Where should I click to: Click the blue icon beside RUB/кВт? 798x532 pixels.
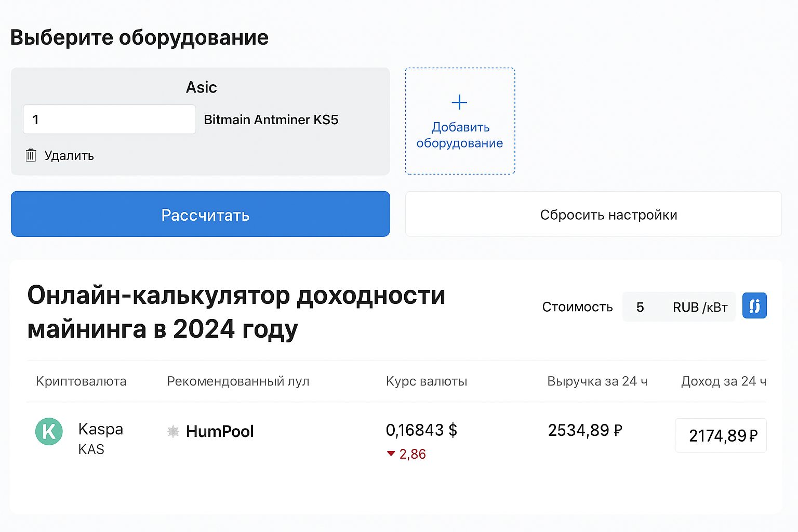(754, 305)
